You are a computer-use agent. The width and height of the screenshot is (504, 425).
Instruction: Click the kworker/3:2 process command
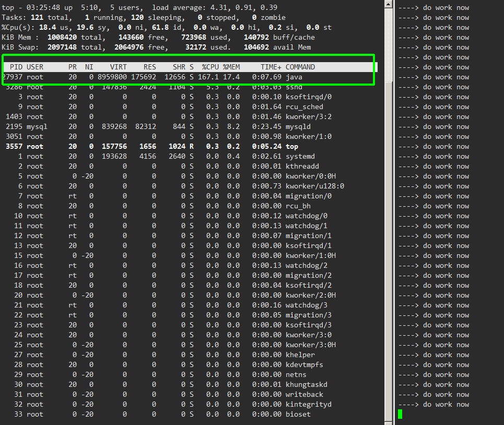[309, 116]
